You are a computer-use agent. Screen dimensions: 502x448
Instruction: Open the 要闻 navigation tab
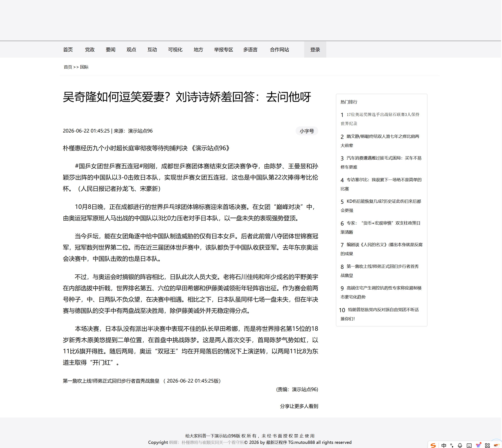click(111, 50)
